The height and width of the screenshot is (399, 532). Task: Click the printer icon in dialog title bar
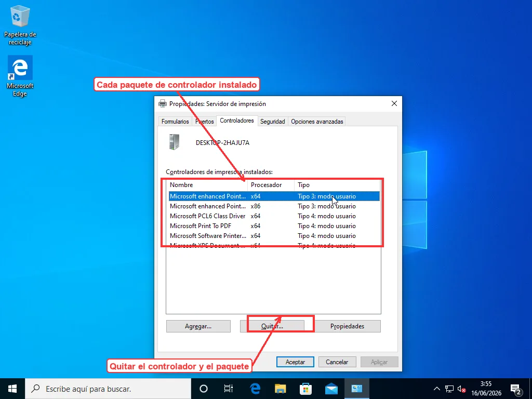click(163, 103)
